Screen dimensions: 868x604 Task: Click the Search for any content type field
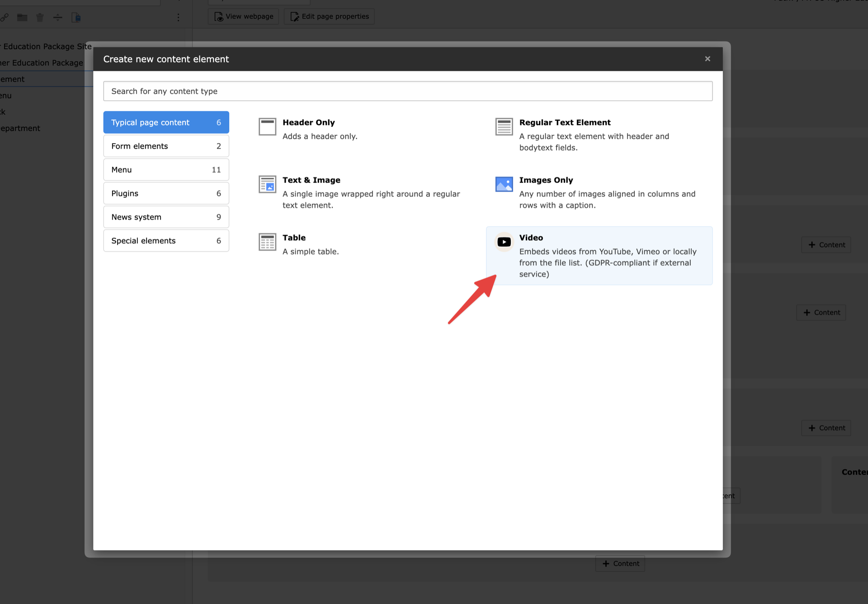point(408,91)
